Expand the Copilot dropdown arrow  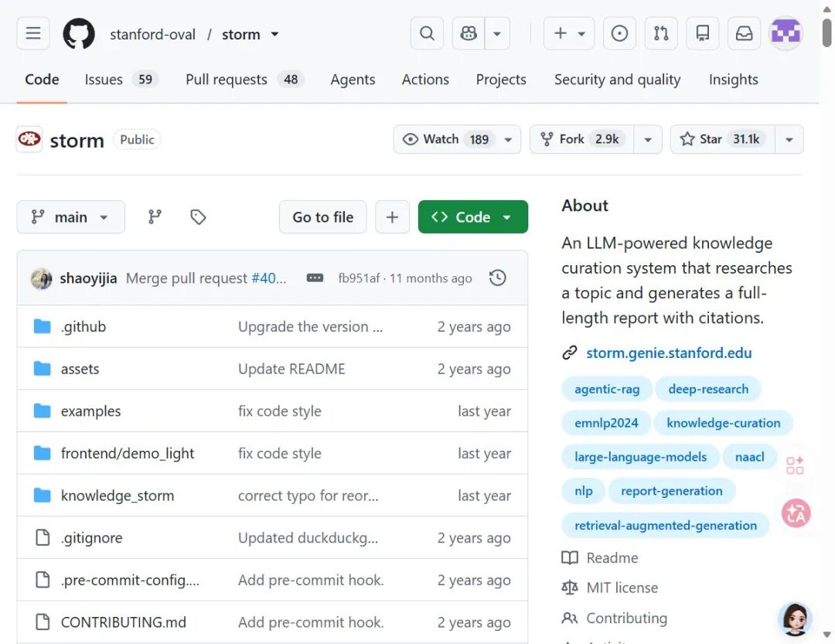497,33
